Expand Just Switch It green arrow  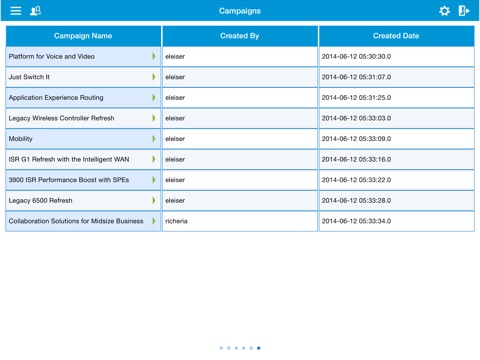click(x=154, y=77)
